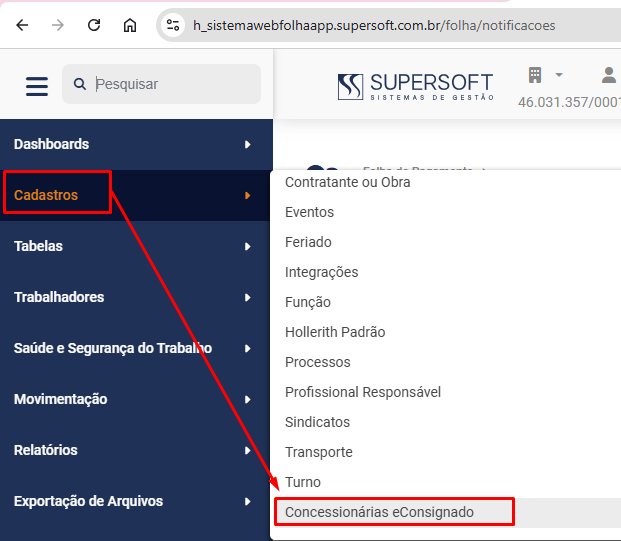The image size is (621, 541).
Task: Reload the page with refresh icon
Action: [94, 25]
